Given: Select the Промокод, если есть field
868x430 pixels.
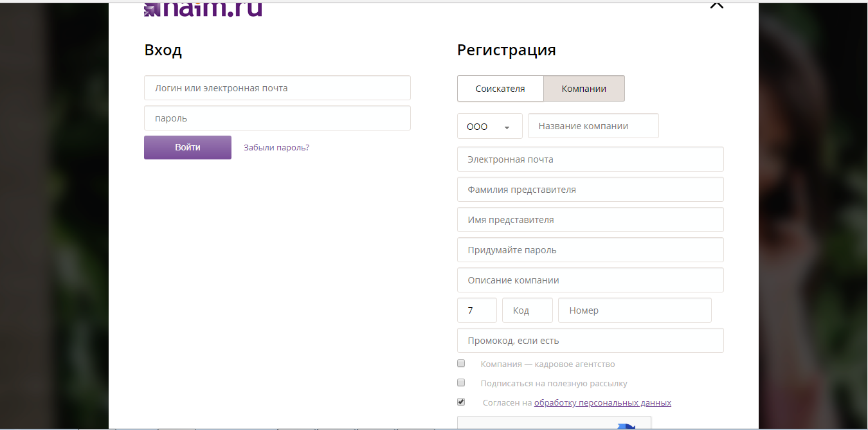Looking at the screenshot, I should 590,340.
